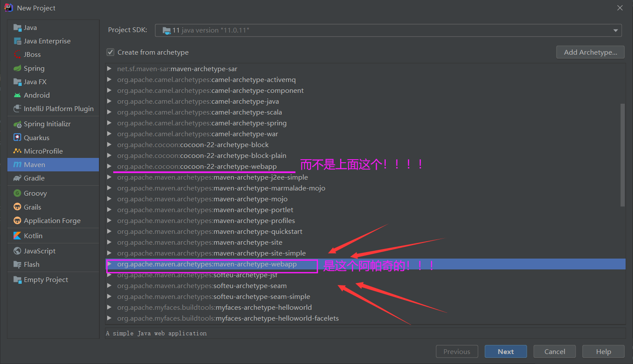
Task: Expand the camel-archetype-activemq node
Action: click(x=109, y=80)
